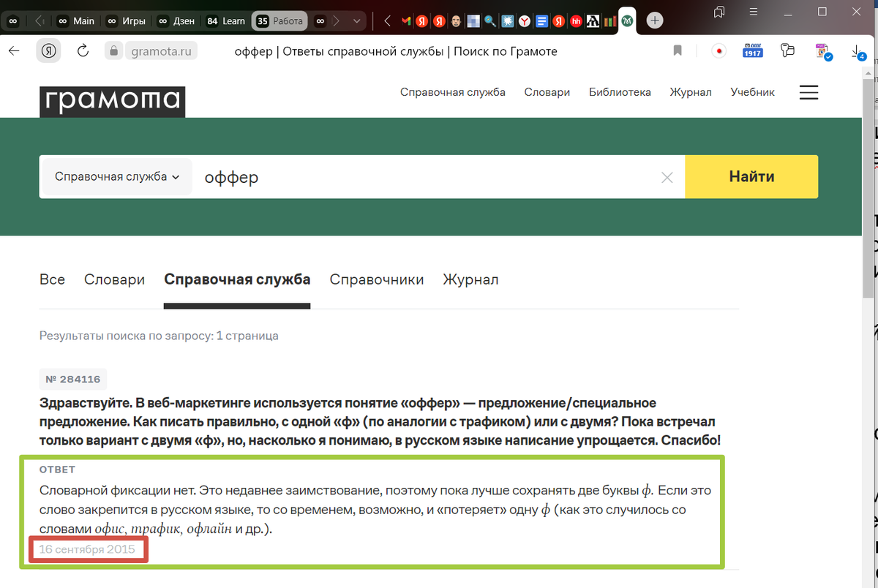Open the Библиотека site section
The image size is (878, 588).
620,92
